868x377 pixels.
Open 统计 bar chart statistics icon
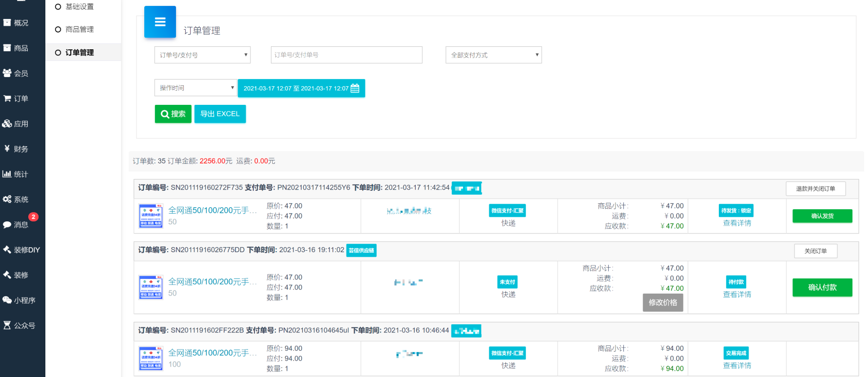click(7, 174)
